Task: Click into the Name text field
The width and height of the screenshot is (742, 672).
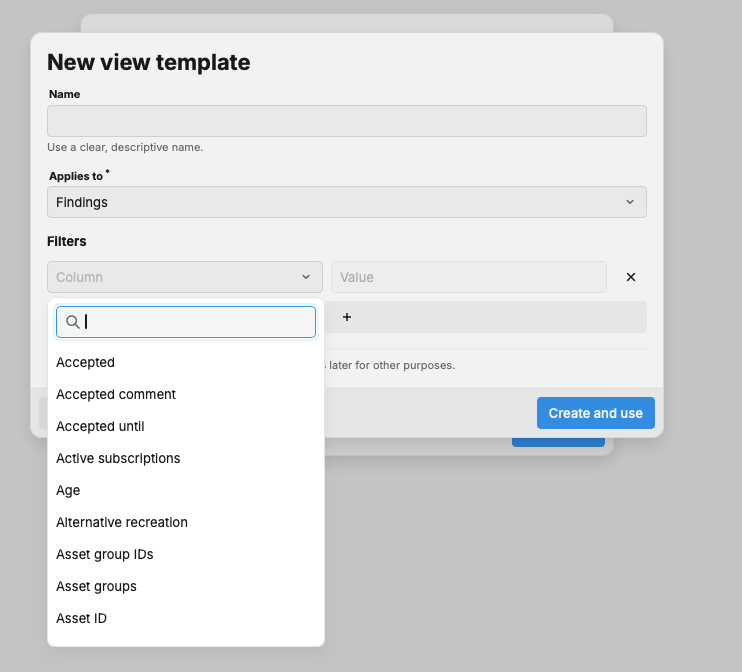Action: point(346,121)
